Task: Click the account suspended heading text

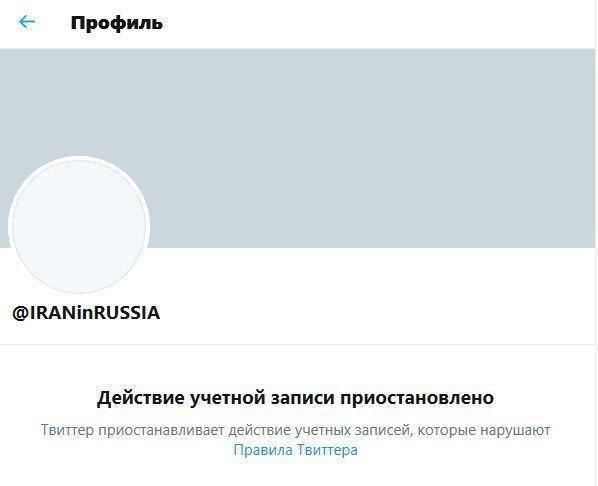Action: (x=295, y=398)
